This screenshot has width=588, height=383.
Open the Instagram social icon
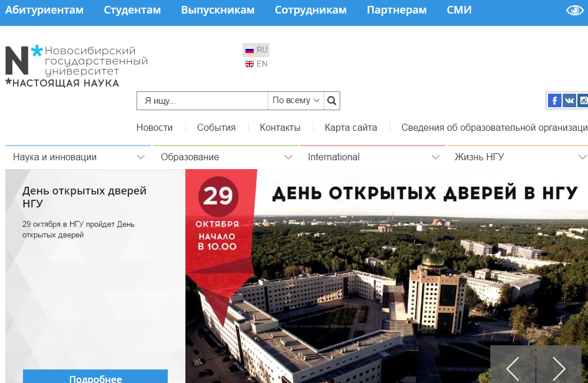click(583, 101)
